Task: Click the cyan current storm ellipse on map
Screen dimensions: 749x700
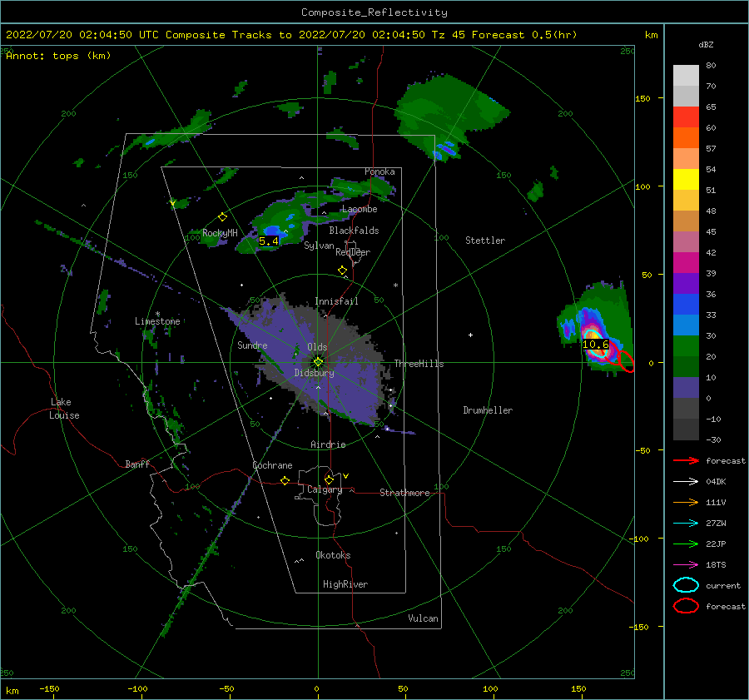Action: 595,344
